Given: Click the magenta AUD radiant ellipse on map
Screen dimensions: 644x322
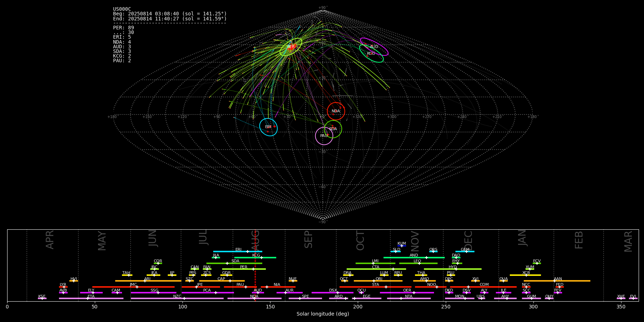Looking at the screenshot, I should click(x=374, y=47).
